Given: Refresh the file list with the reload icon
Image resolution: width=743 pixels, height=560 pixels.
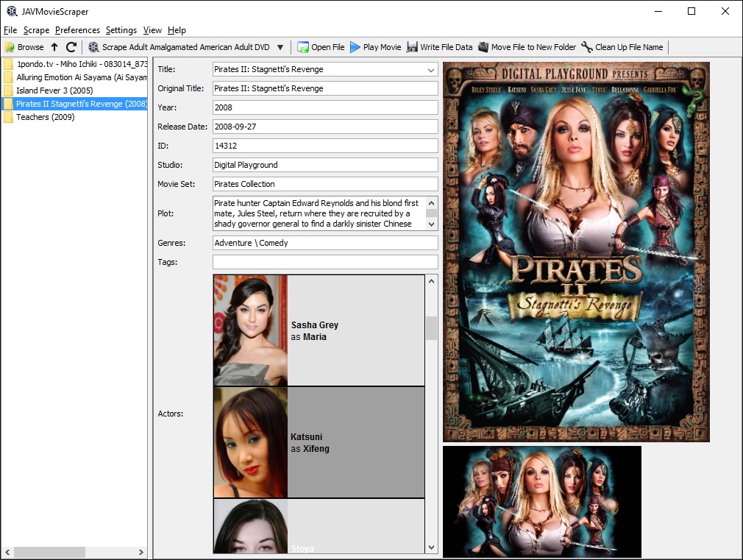Looking at the screenshot, I should pyautogui.click(x=71, y=47).
